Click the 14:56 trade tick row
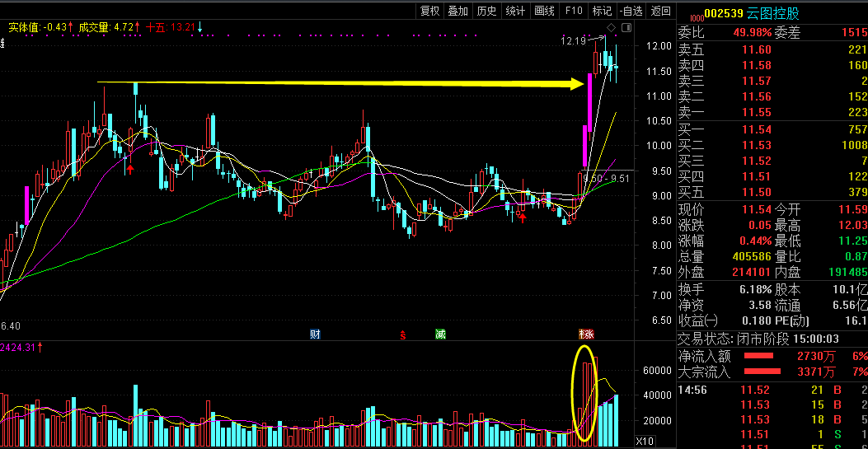This screenshot has height=449, width=868. pos(772,390)
